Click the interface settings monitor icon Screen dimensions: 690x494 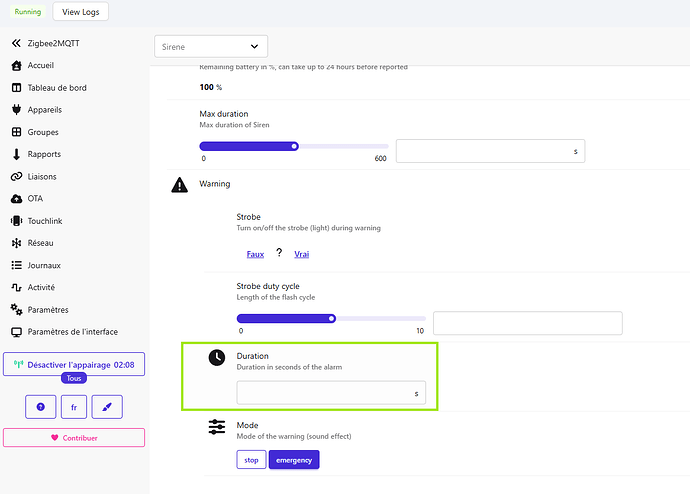coord(16,332)
